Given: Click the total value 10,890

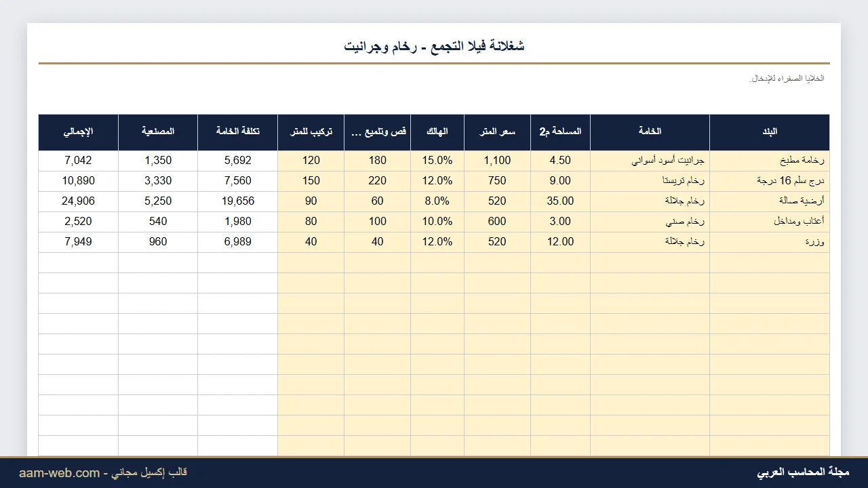Looking at the screenshot, I should pyautogui.click(x=79, y=181).
